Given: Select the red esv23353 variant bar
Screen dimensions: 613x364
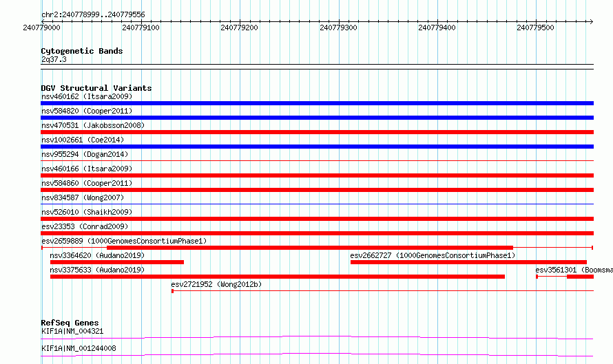Looking at the screenshot, I should click(x=317, y=233).
